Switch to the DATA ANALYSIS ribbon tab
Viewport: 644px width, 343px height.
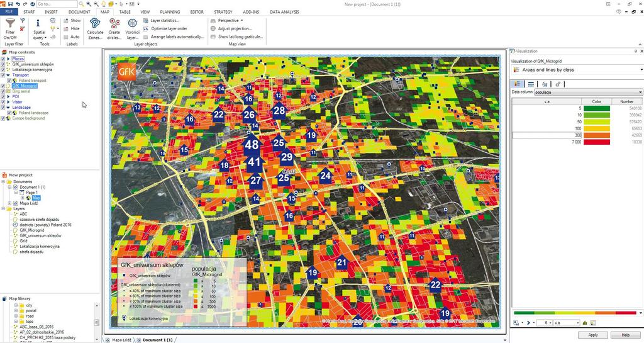pos(284,12)
